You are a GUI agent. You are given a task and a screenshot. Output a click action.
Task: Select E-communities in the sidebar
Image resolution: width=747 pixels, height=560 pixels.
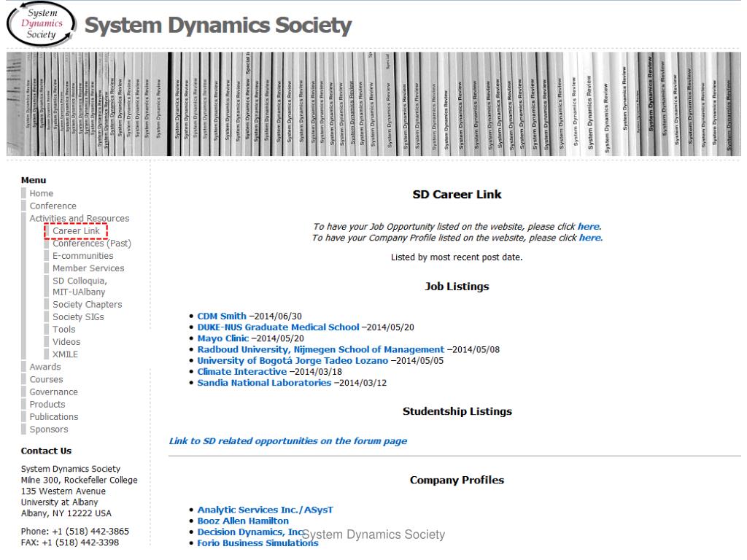(83, 256)
